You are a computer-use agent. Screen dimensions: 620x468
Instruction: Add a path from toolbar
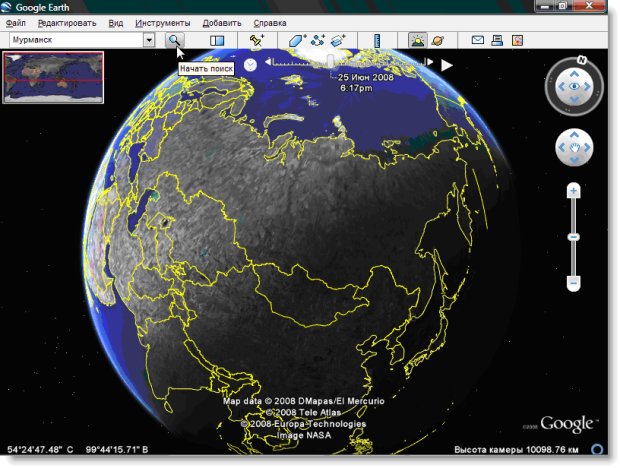pyautogui.click(x=318, y=40)
